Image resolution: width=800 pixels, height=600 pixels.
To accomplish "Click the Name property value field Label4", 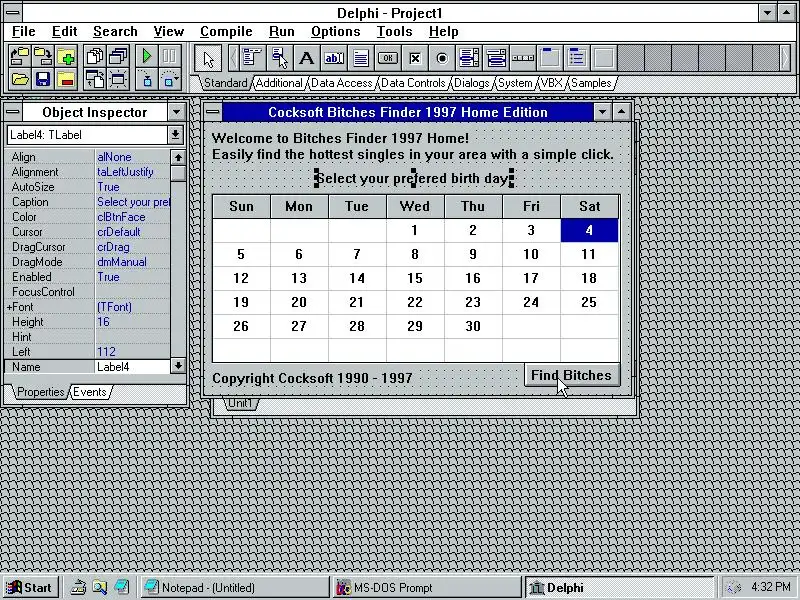I will pos(132,366).
